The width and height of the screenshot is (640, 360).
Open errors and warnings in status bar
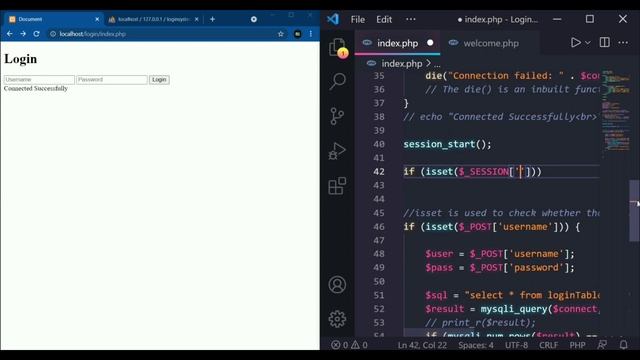[349, 345]
